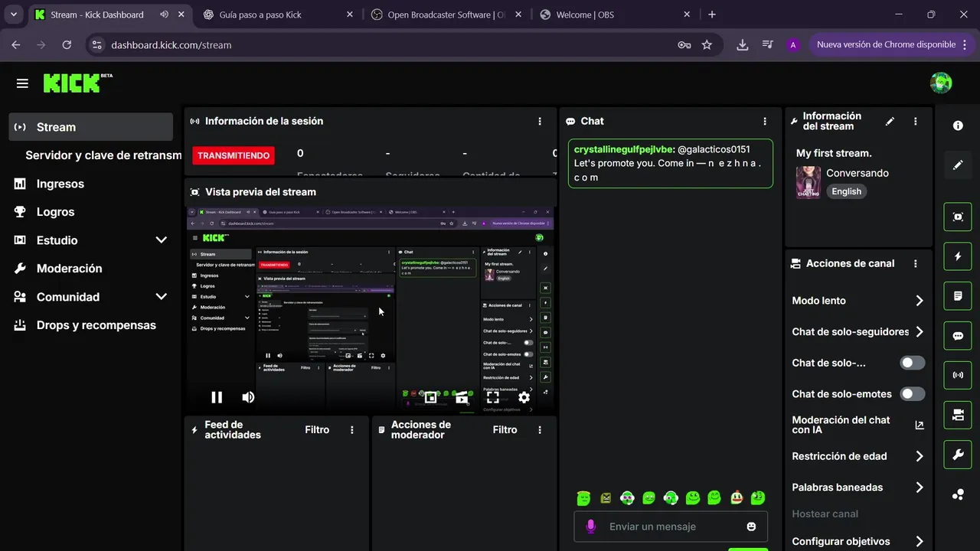Open the Chat panel kebab menu
Image resolution: width=980 pixels, height=551 pixels.
(764, 121)
